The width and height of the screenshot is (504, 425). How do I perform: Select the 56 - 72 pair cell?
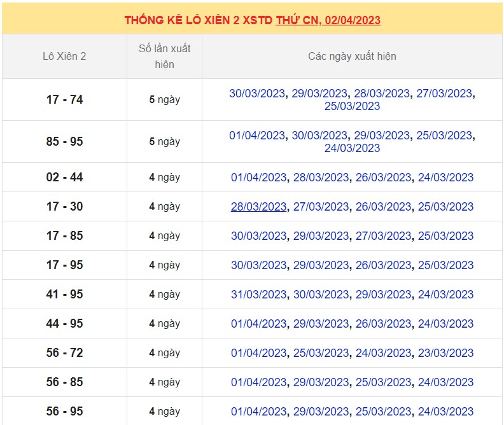pos(64,353)
